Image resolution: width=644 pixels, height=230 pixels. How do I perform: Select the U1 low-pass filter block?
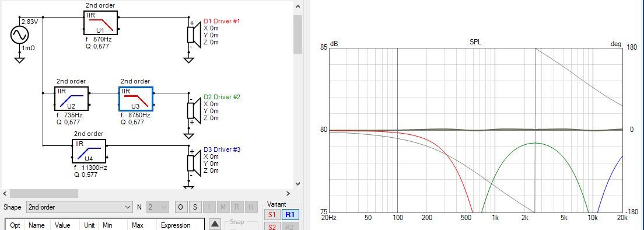click(x=100, y=23)
